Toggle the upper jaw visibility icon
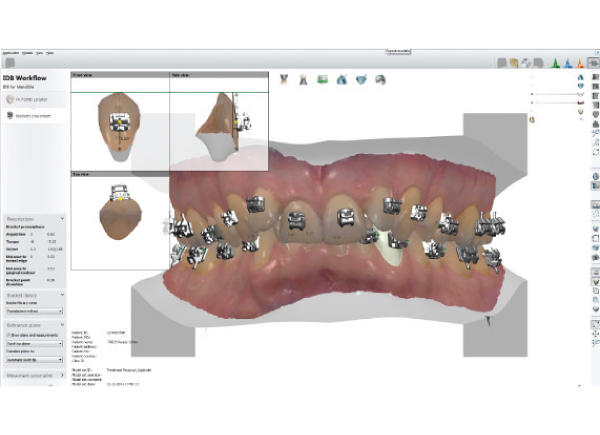This screenshot has height=435, width=600. tap(581, 77)
